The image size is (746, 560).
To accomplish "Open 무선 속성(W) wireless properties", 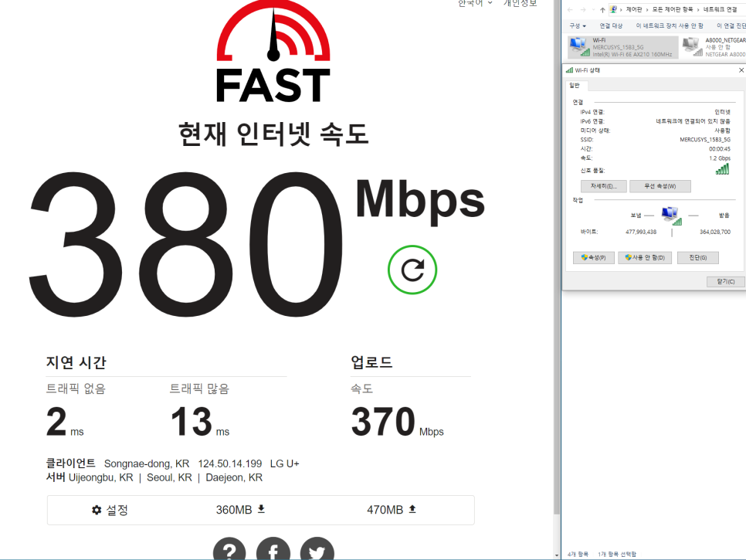I will [x=660, y=186].
